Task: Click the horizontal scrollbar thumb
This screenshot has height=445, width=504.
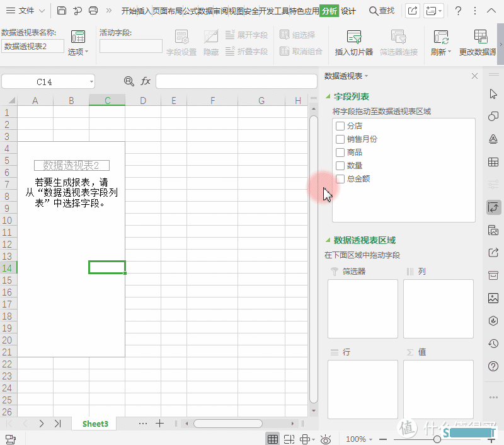Action: (228, 424)
